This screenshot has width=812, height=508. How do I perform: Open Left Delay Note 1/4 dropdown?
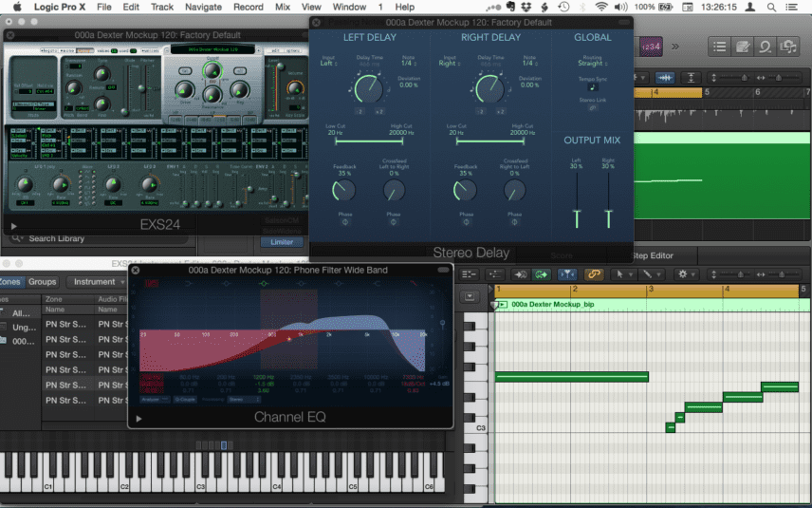[x=408, y=64]
